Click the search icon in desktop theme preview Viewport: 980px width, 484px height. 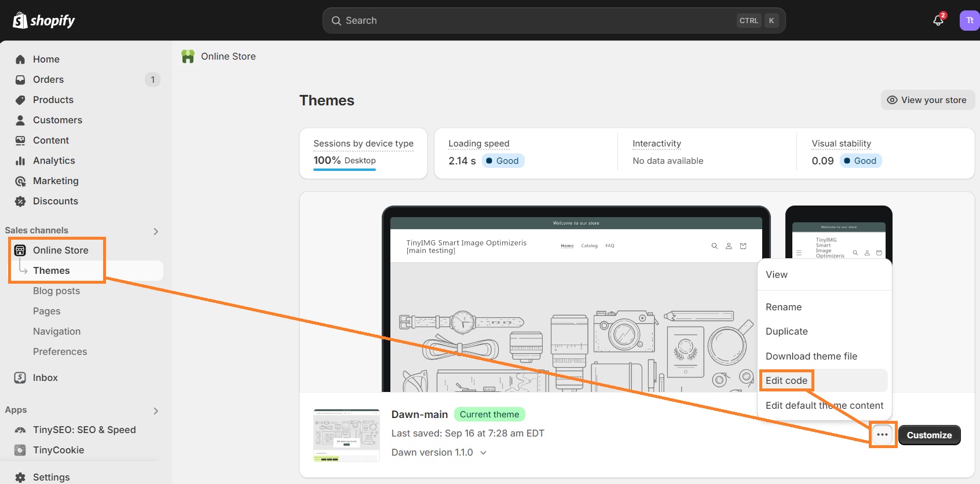point(714,246)
